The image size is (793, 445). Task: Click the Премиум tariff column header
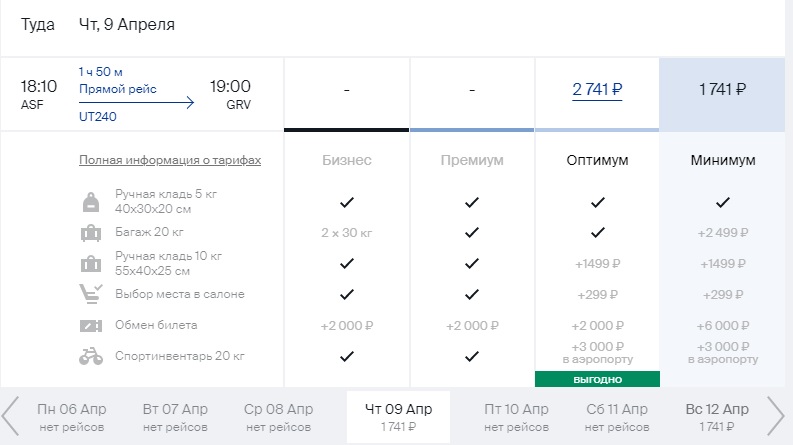(472, 160)
